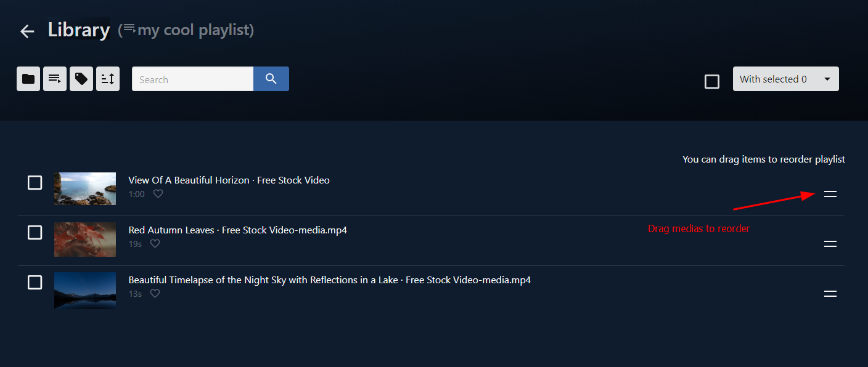Click the Search text field
868x367 pixels.
point(192,79)
